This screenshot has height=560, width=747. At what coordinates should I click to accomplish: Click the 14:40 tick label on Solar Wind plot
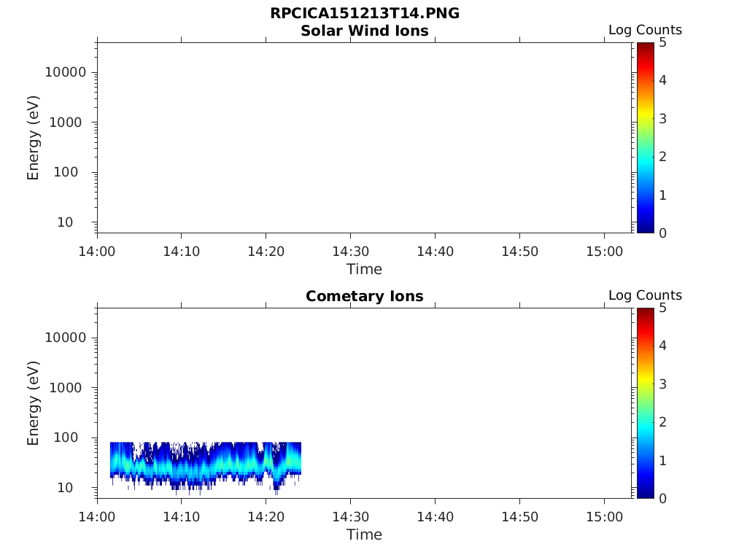[x=435, y=252]
